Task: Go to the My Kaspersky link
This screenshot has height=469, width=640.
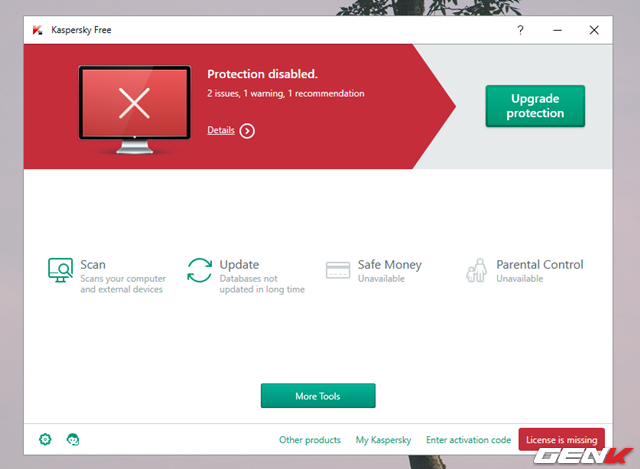Action: [383, 440]
